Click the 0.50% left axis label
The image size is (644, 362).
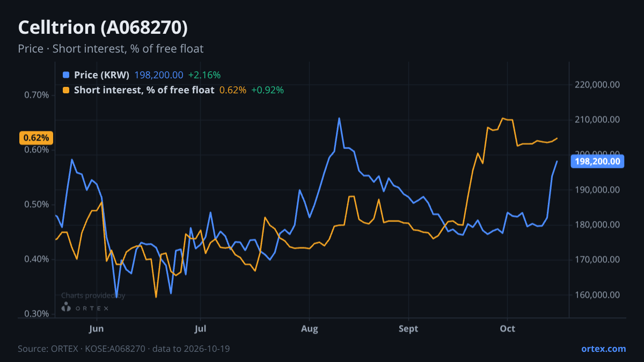(x=37, y=204)
